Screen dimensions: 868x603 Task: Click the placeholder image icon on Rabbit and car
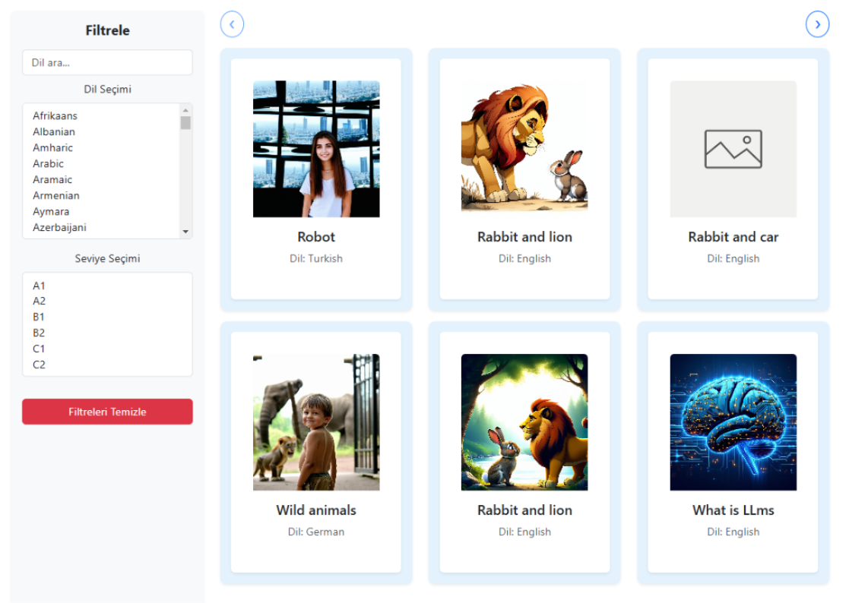(x=733, y=149)
